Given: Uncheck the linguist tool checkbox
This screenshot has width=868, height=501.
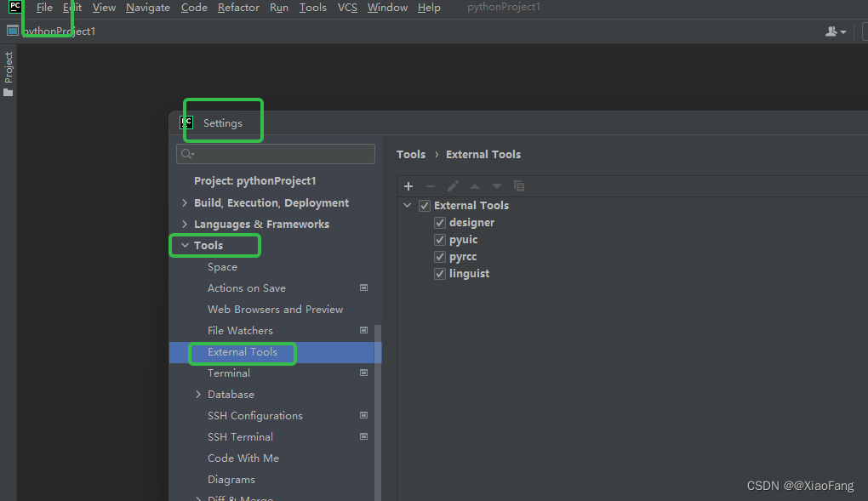Looking at the screenshot, I should pos(440,274).
